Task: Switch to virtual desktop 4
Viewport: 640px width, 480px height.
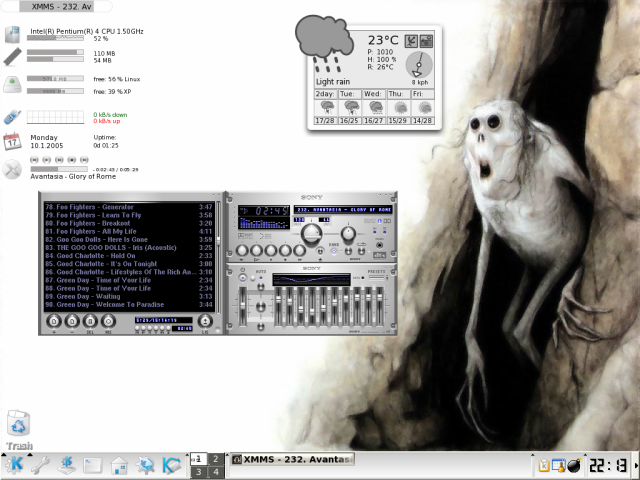Action: click(216, 472)
